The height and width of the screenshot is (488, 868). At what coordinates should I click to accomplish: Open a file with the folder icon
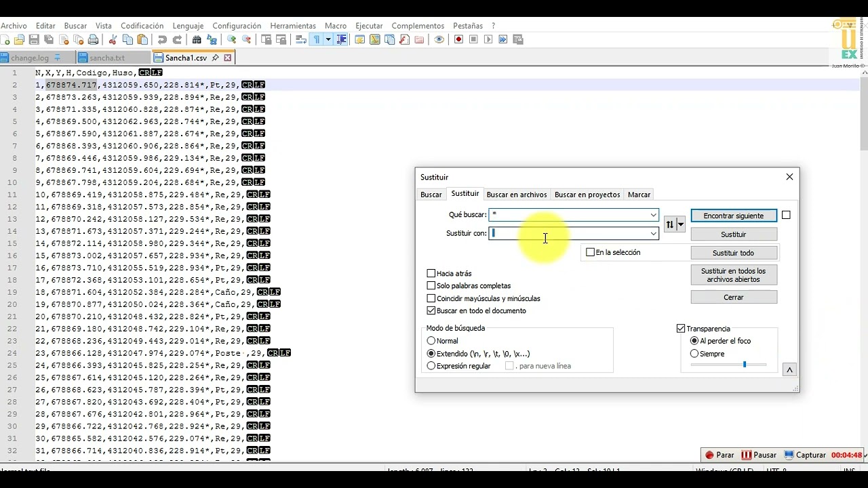click(19, 39)
